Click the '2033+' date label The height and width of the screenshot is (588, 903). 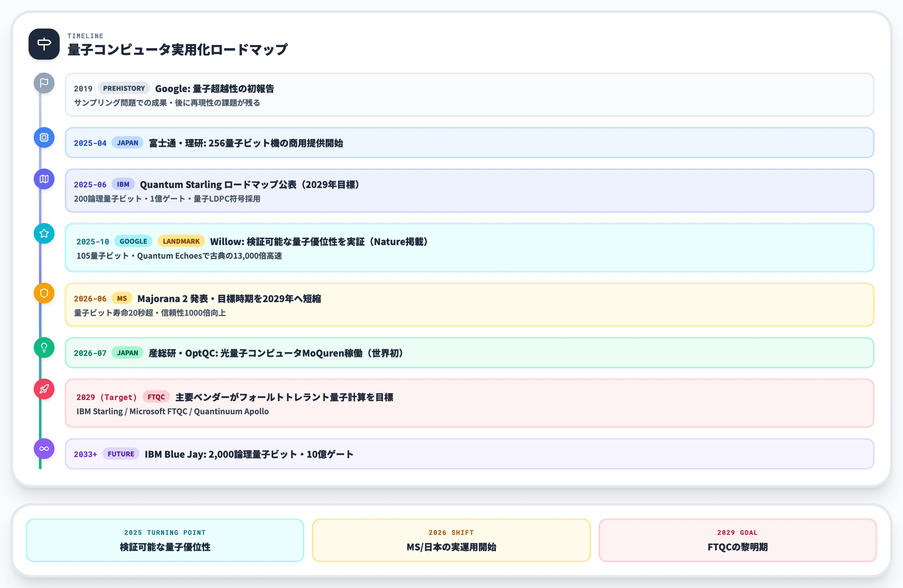(x=85, y=454)
